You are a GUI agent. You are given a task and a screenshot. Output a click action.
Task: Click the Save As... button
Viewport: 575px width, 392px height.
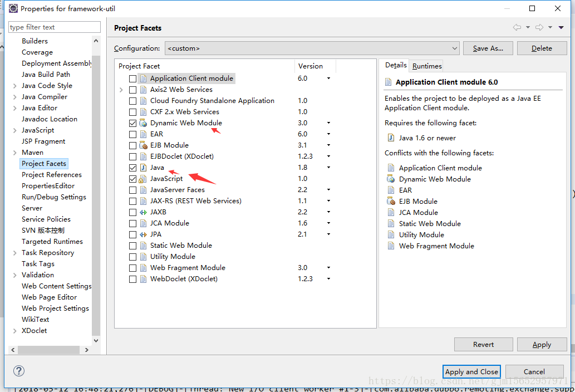488,48
